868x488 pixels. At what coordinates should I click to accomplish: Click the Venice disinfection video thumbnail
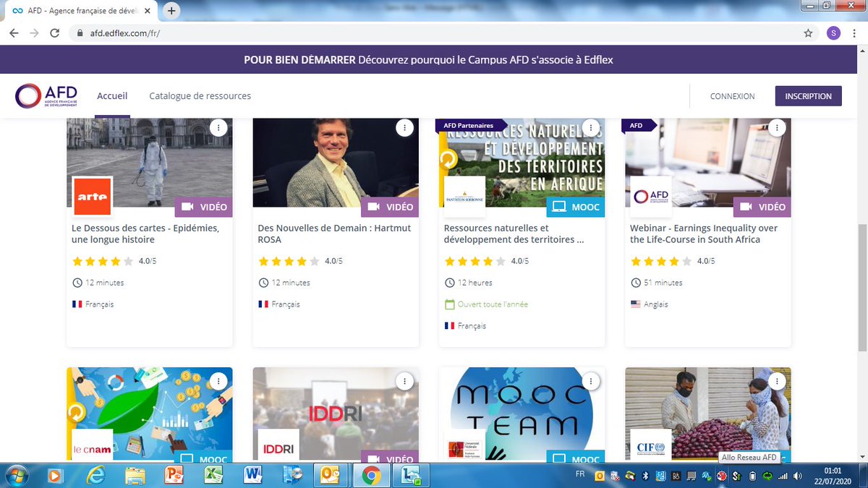[150, 163]
